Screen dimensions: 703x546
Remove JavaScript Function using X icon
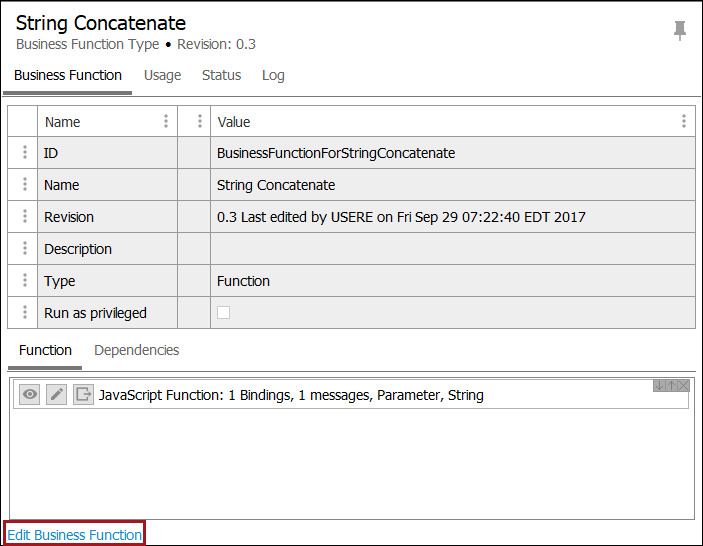pyautogui.click(x=683, y=386)
